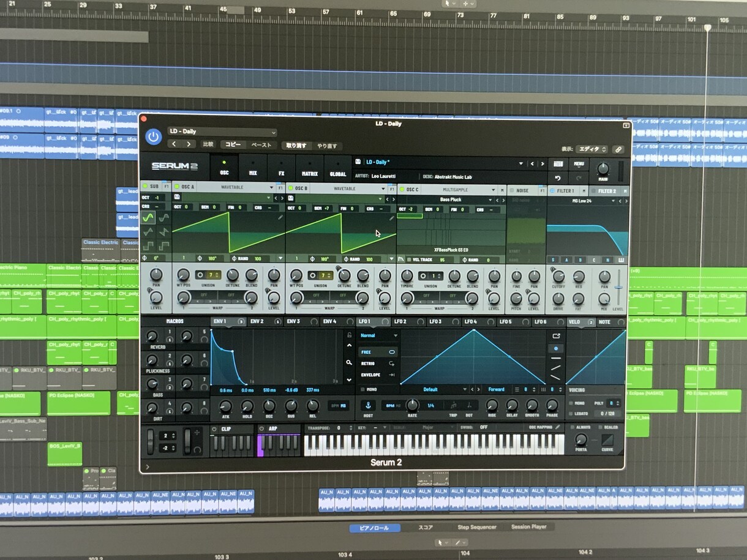Click the save preset disk icon
747x560 pixels.
point(358,162)
